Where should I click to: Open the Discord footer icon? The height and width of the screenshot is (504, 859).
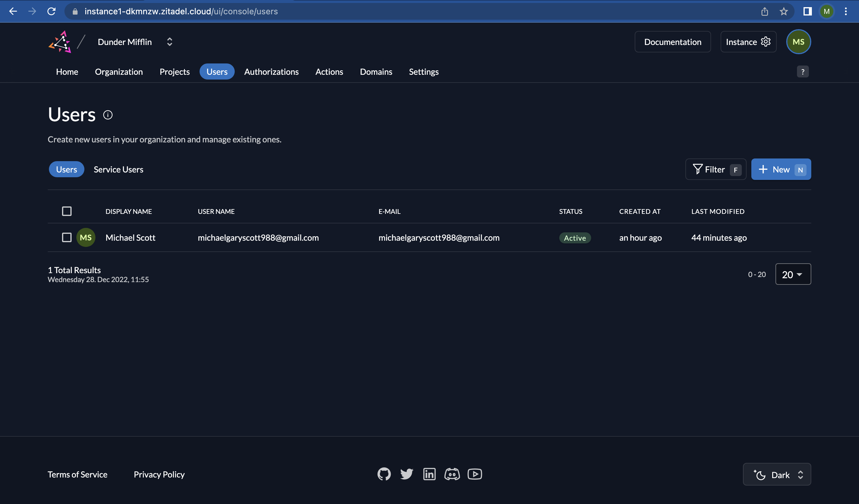click(452, 474)
